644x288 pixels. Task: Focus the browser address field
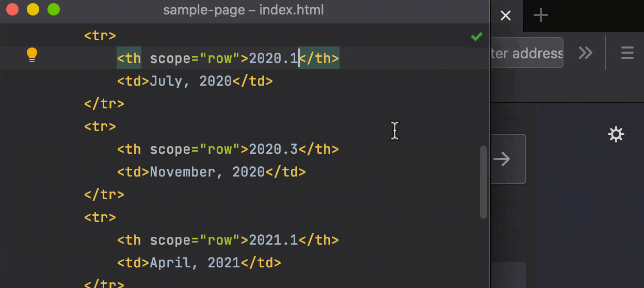[525, 53]
